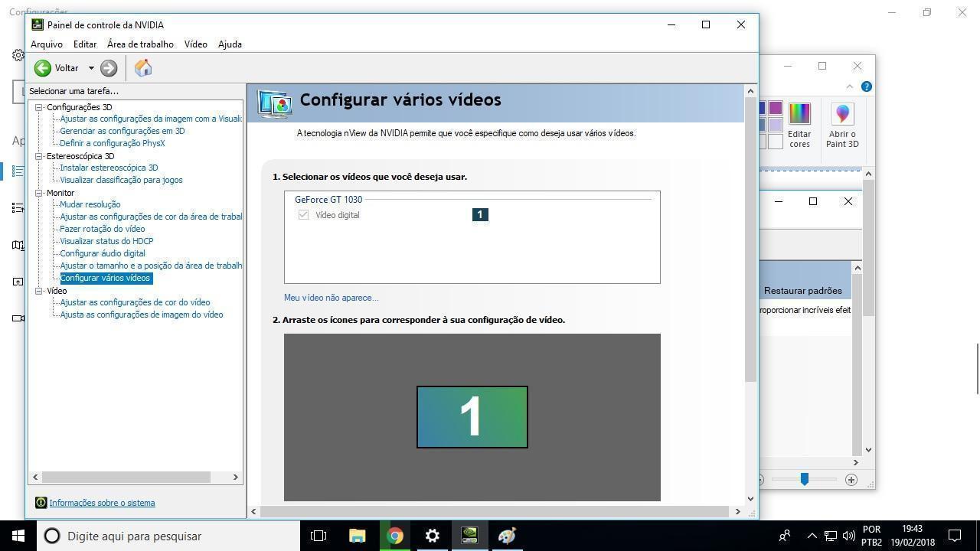980x551 pixels.
Task: Toggle the Vídeo digital checkbox
Action: point(303,215)
